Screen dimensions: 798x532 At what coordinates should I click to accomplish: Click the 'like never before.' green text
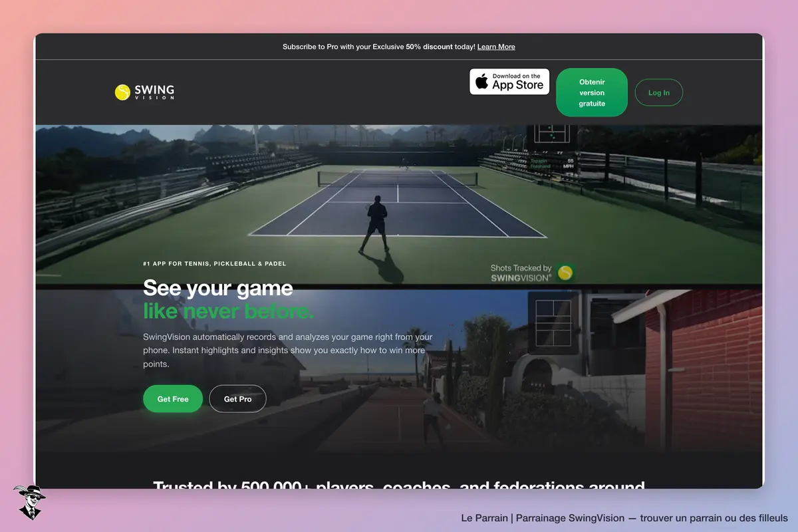click(x=228, y=311)
